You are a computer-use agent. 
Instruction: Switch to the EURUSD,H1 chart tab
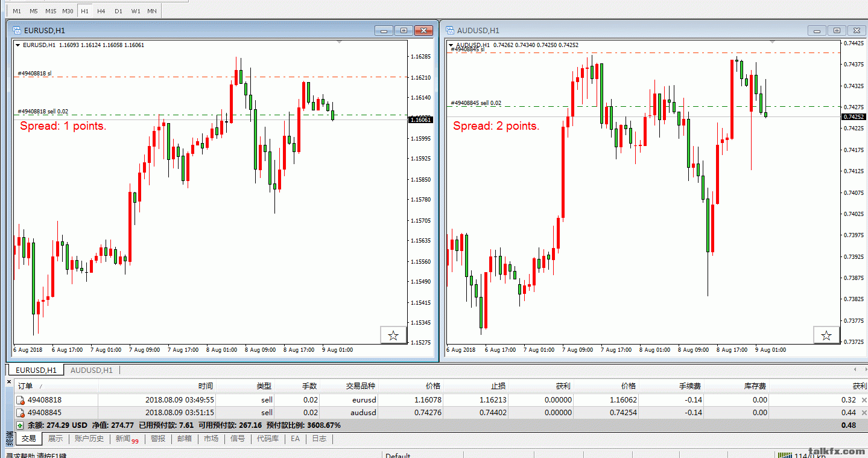coord(36,370)
